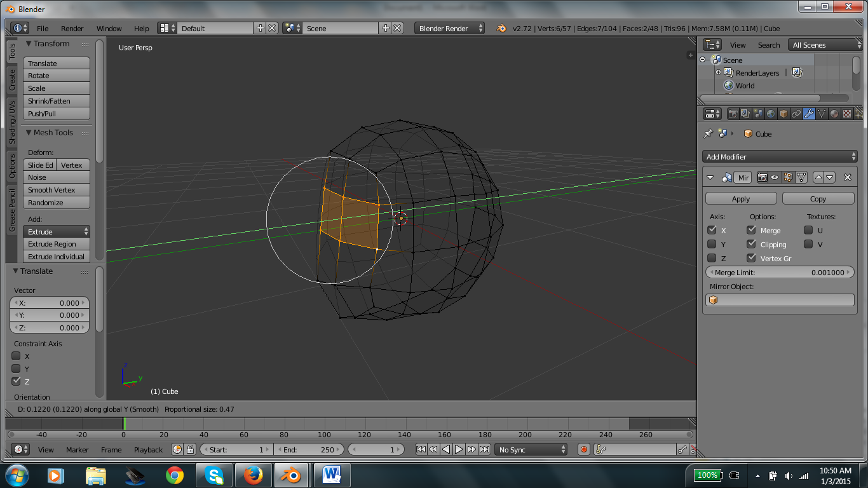This screenshot has width=868, height=488.
Task: Switch to the Shading / UVs tab
Action: point(12,122)
